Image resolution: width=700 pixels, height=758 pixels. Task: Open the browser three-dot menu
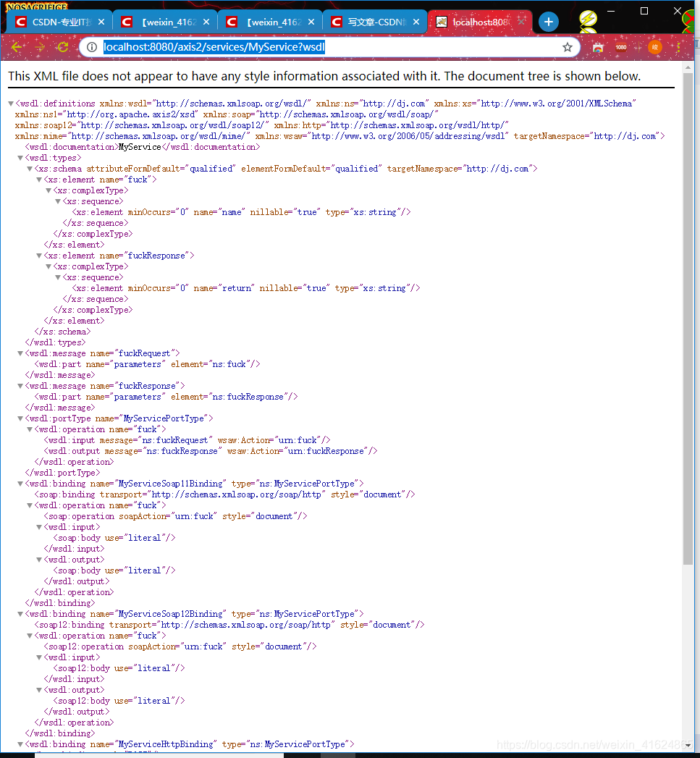678,47
